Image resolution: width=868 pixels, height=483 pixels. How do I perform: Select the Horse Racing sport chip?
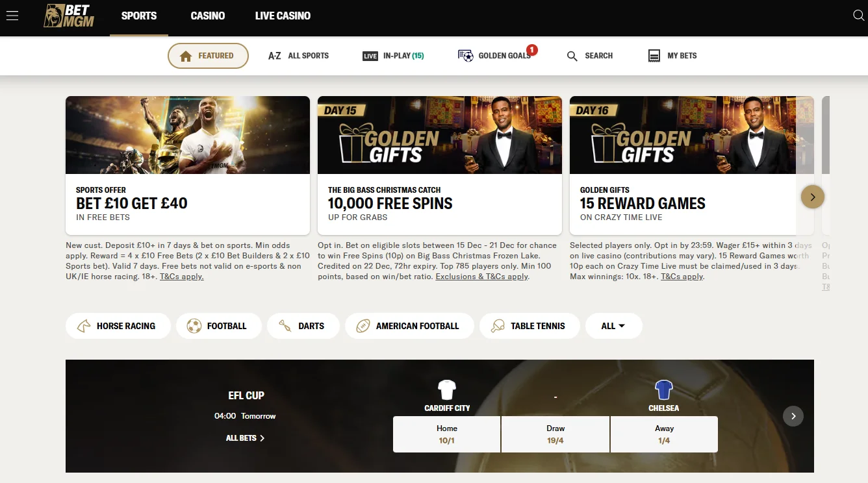[118, 326]
